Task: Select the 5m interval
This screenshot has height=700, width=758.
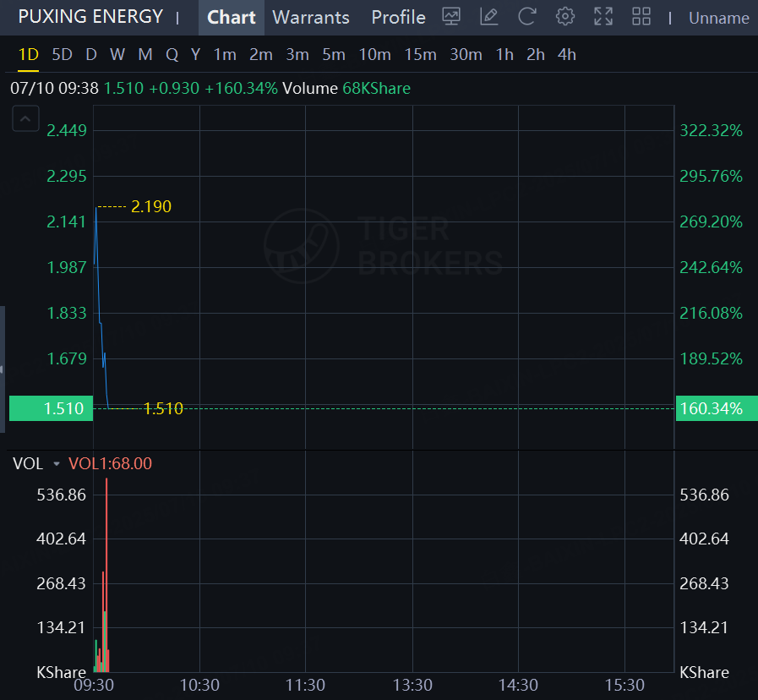Action: click(334, 55)
